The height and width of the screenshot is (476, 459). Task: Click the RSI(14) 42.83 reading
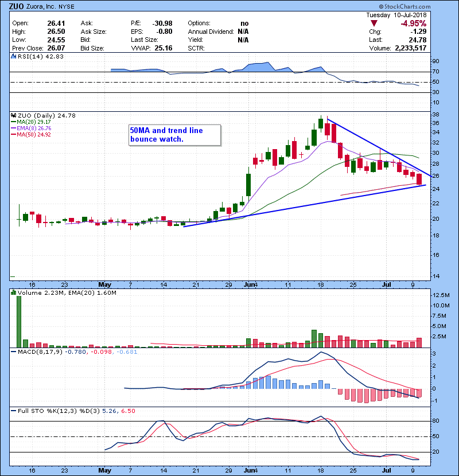41,56
